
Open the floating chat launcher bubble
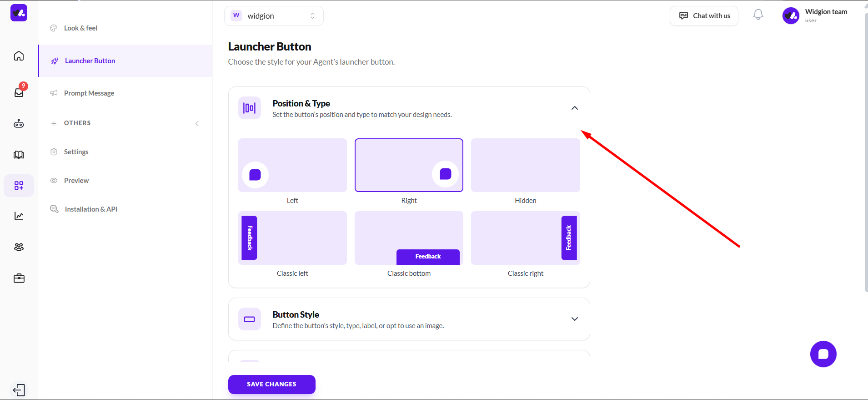coord(823,354)
